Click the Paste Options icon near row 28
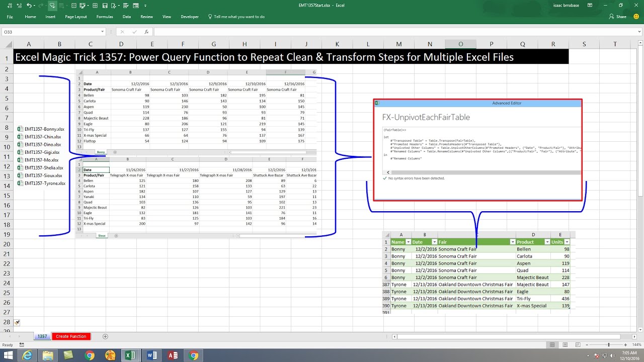Image resolution: width=644 pixels, height=362 pixels. (17, 322)
